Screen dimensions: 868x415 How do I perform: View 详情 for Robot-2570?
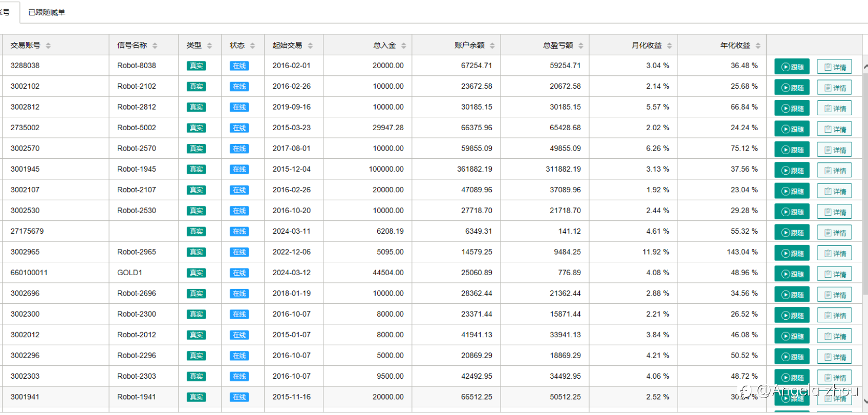click(x=834, y=150)
